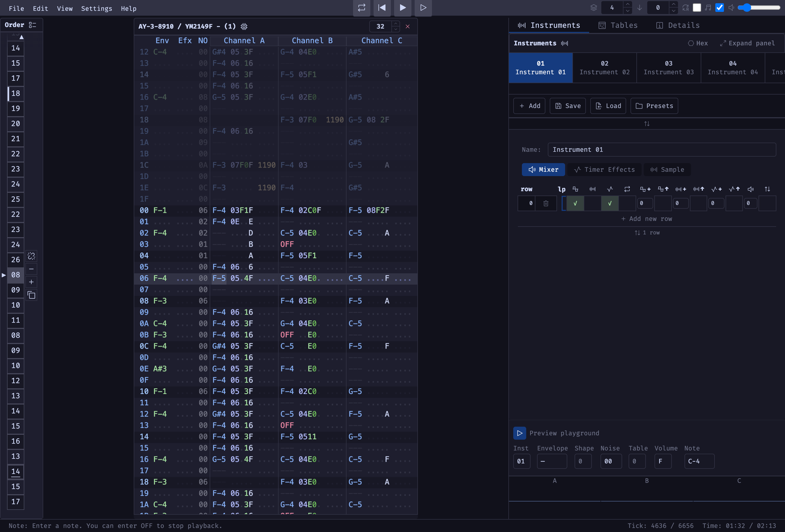
Task: Decrease the step value 0 with down arrow
Action: point(673,11)
